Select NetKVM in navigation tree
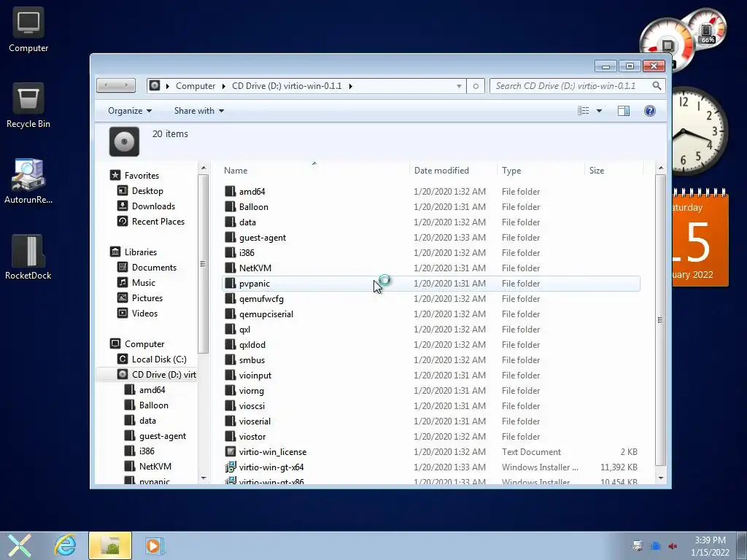The width and height of the screenshot is (747, 560). [x=155, y=466]
